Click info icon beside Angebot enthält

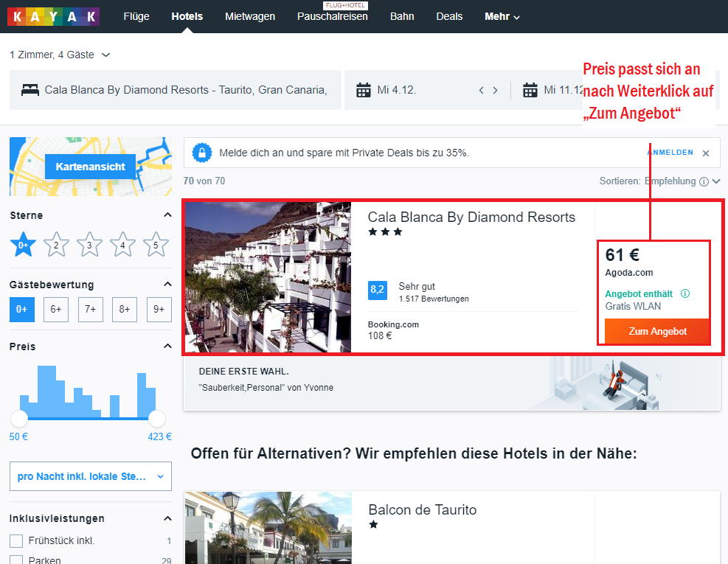tap(685, 293)
